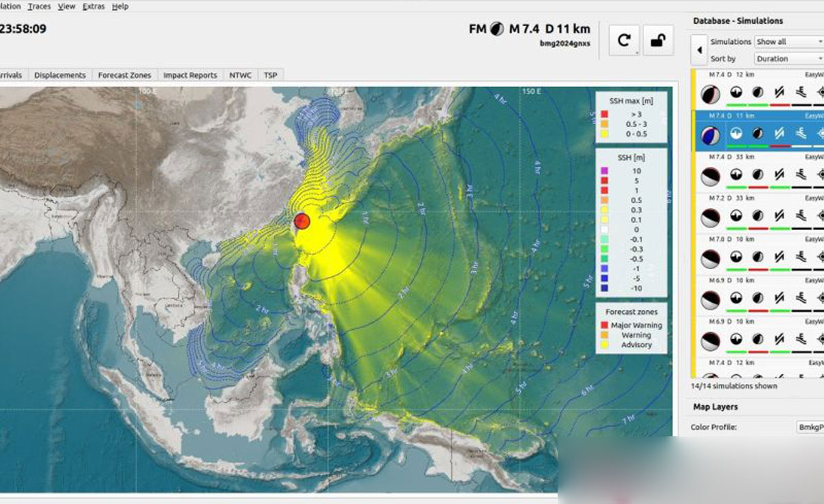Open the Extras menu

(x=93, y=6)
